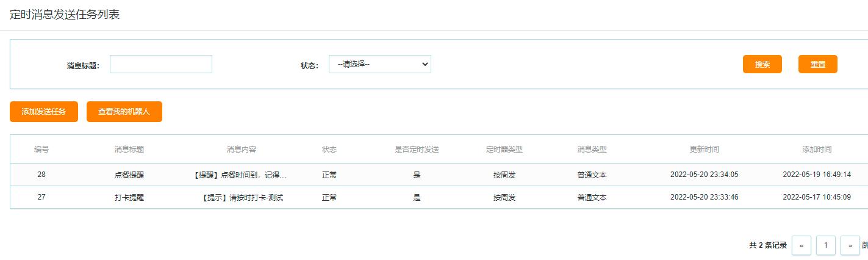Image resolution: width=868 pixels, height=260 pixels.
Task: Click the 点餐提醒 title cell
Action: (129, 175)
